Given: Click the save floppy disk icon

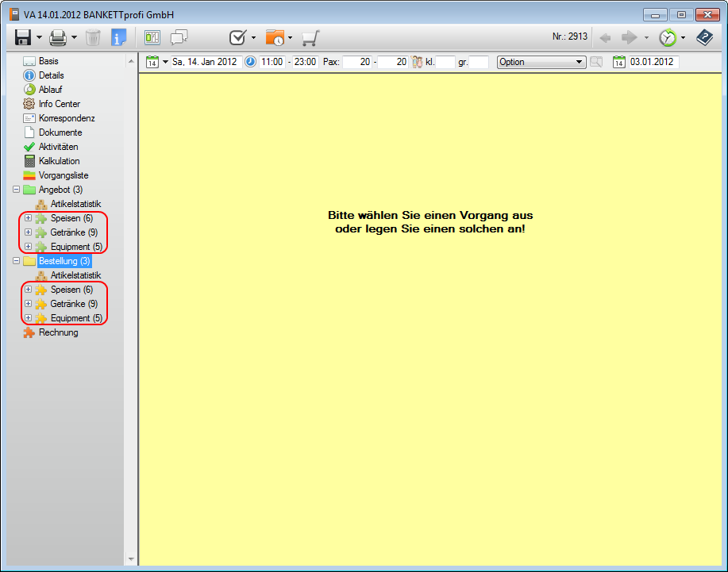Looking at the screenshot, I should (23, 37).
